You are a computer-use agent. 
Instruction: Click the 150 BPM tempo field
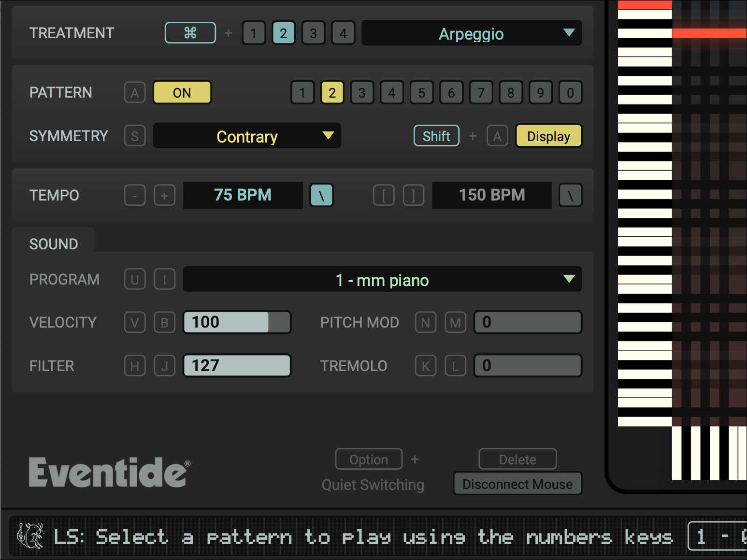(491, 195)
